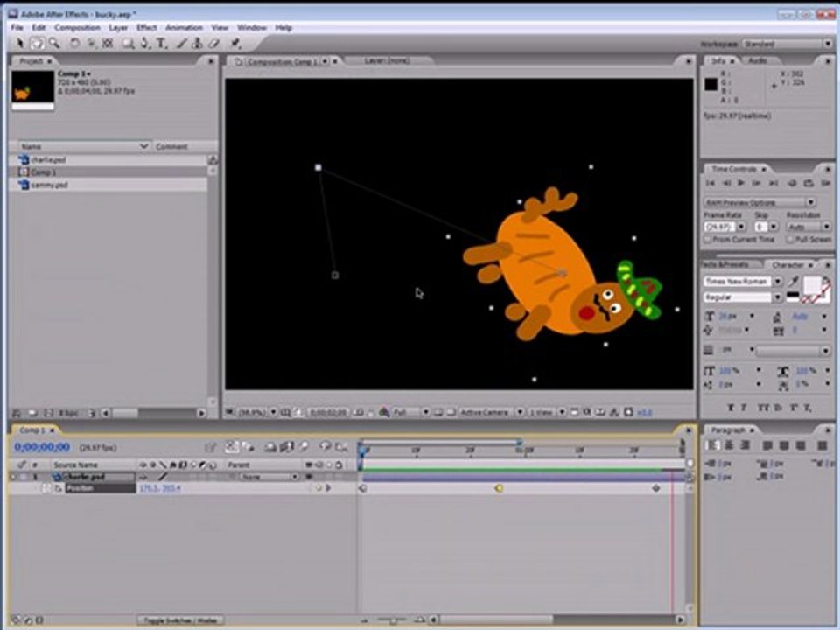Click the timeline zoom slider
The width and height of the screenshot is (840, 630).
393,619
